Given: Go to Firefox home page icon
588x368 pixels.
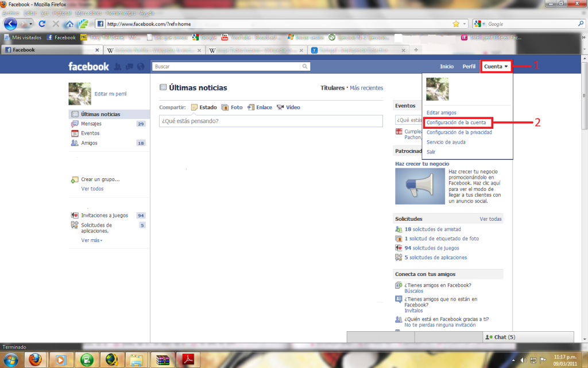Looking at the screenshot, I should click(x=69, y=24).
